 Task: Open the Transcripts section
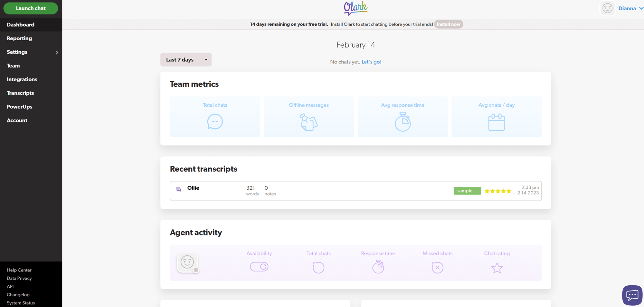click(20, 93)
